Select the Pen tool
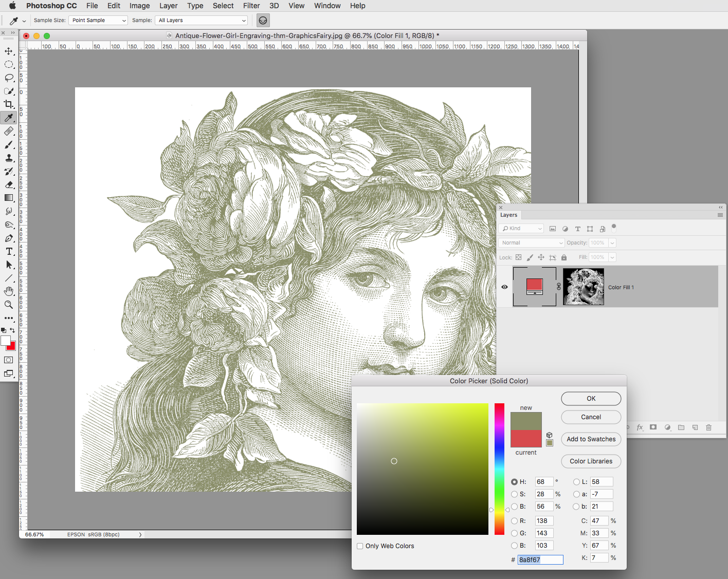Image resolution: width=728 pixels, height=579 pixels. pos(9,238)
